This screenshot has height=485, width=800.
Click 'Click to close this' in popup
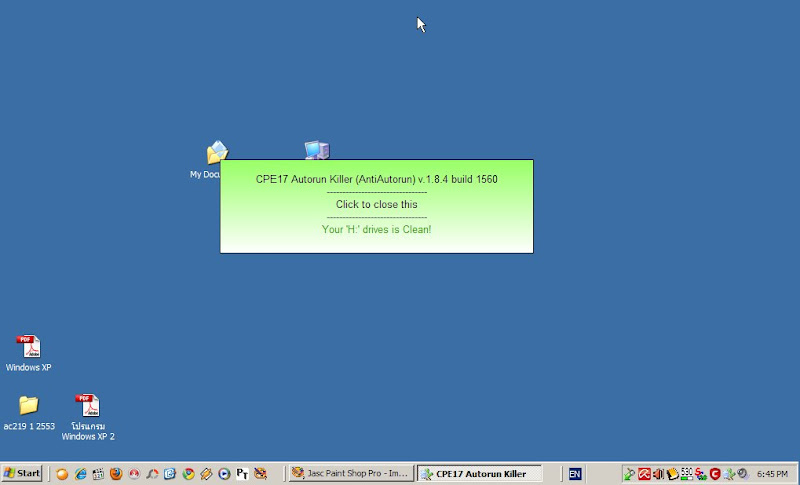coord(377,205)
